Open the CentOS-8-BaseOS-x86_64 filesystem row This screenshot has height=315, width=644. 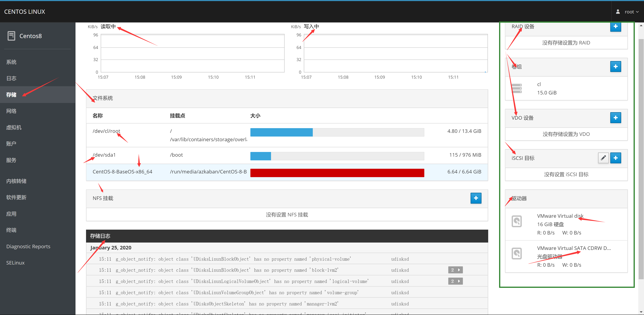[x=287, y=172]
